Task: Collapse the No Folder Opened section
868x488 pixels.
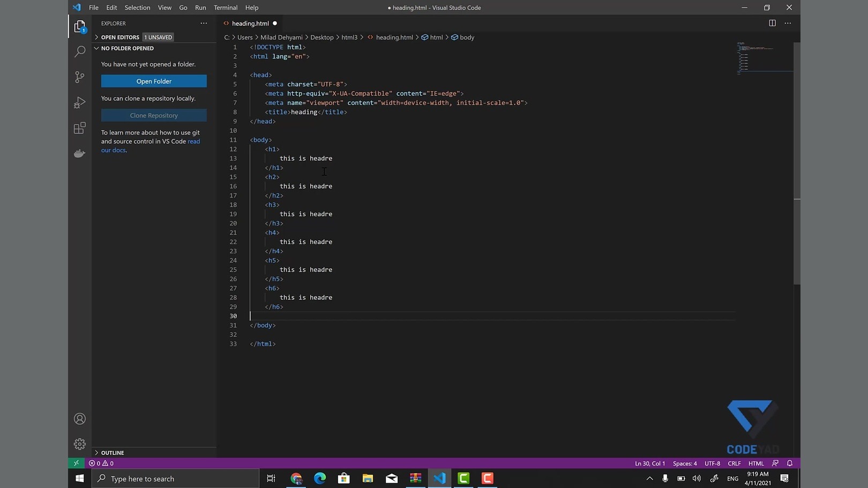Action: [x=127, y=48]
